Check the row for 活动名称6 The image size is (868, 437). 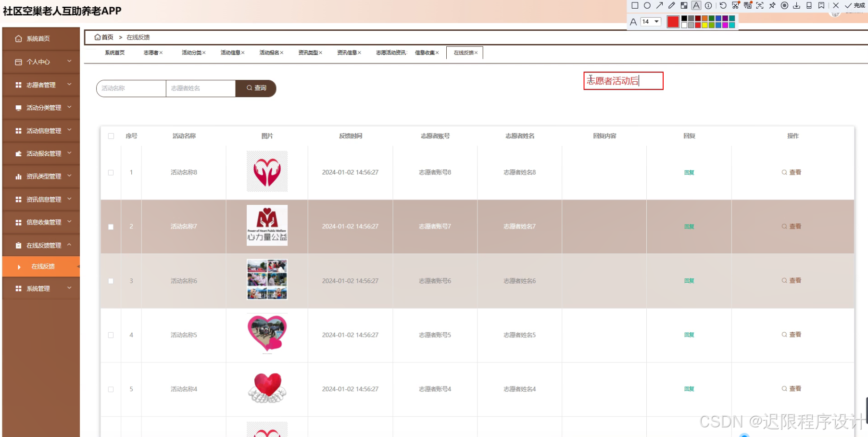click(111, 281)
